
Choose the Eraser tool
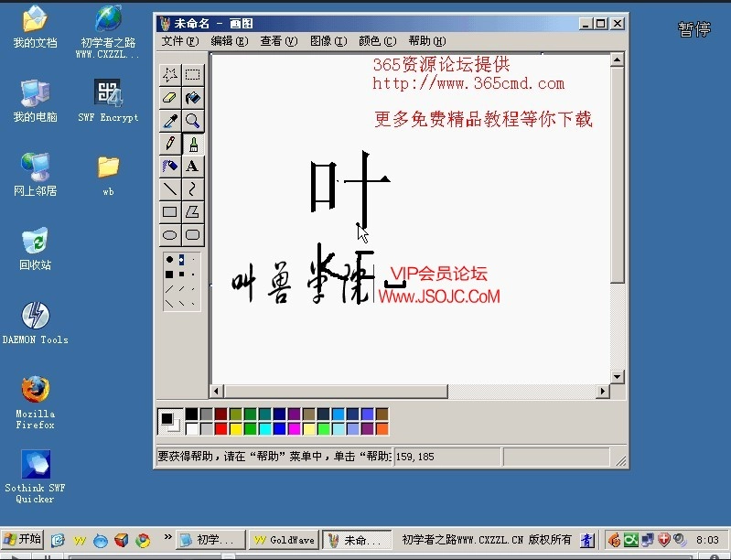(169, 98)
